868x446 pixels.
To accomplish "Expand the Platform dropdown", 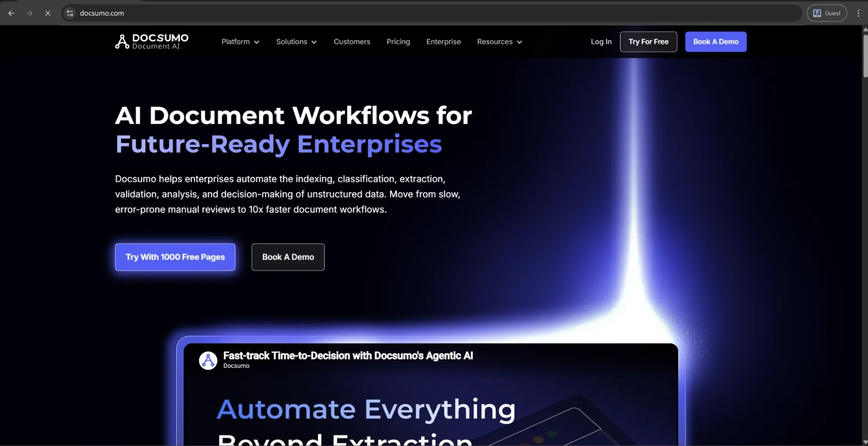I will [240, 42].
